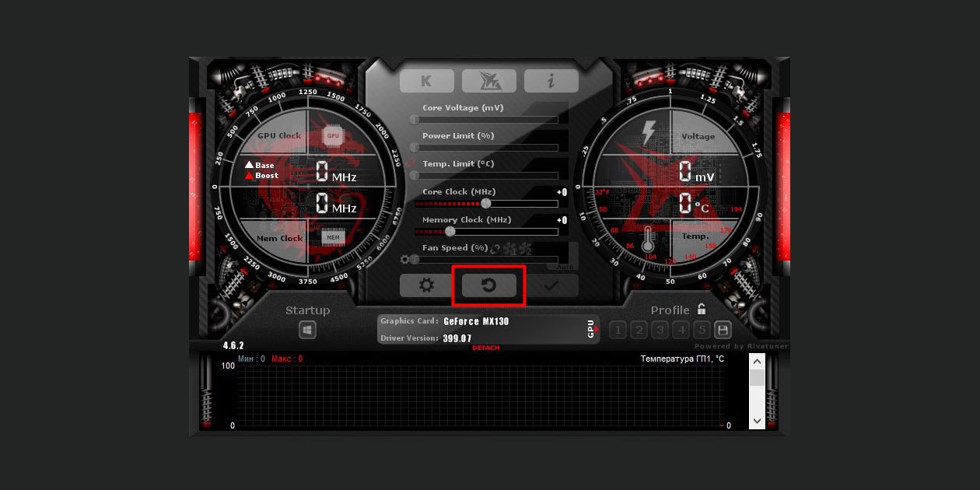The height and width of the screenshot is (490, 980).
Task: Click the Мин : 0 graph value
Action: [251, 359]
